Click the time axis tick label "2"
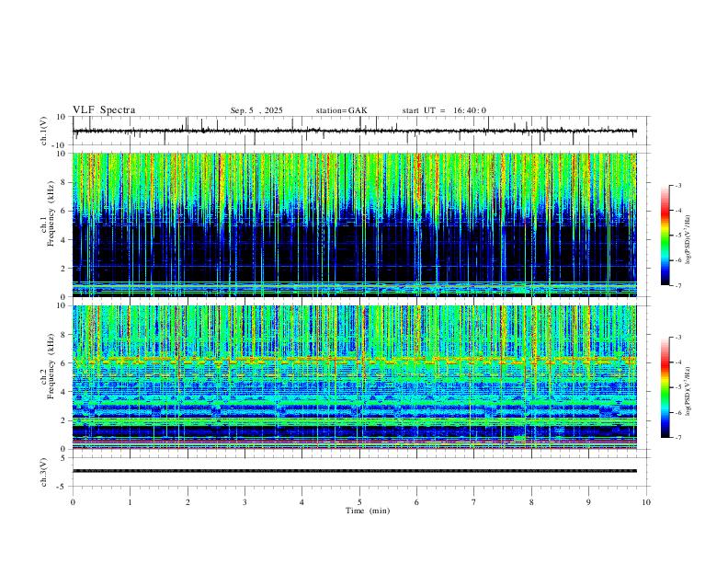 pos(188,502)
